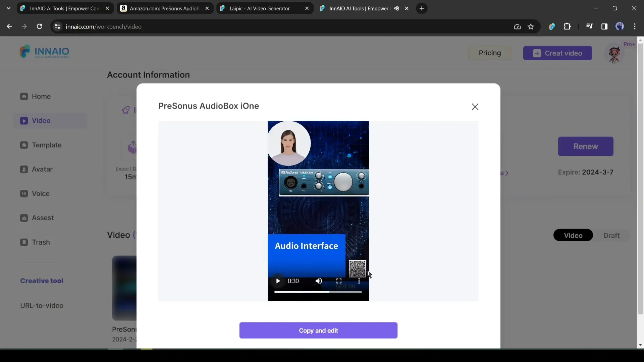
Task: Switch to the first InnAIO AI Tools tab
Action: pos(64,8)
